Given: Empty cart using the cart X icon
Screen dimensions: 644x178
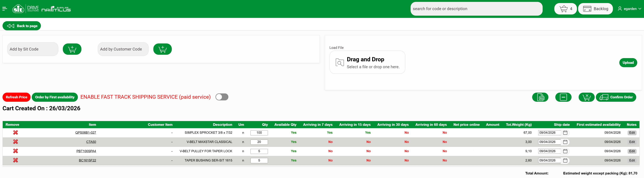Looking at the screenshot, I should pos(586,97).
